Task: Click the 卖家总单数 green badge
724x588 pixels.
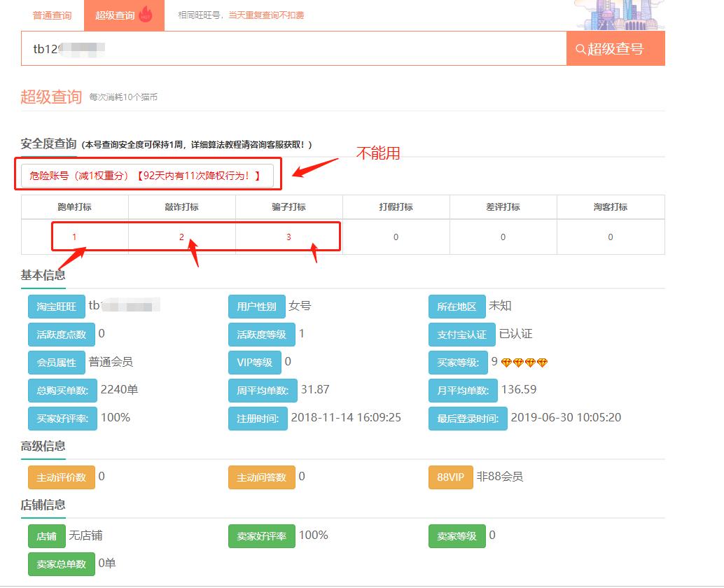Action: 62,564
